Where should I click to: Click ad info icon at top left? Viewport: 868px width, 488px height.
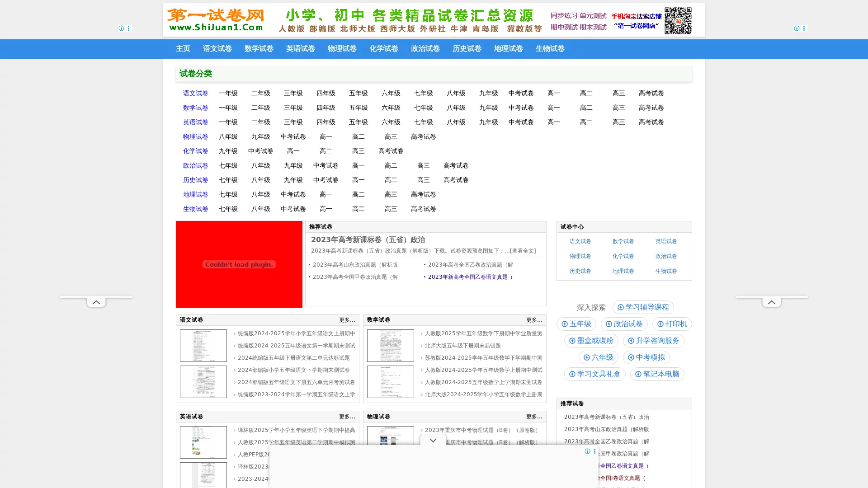(x=121, y=28)
